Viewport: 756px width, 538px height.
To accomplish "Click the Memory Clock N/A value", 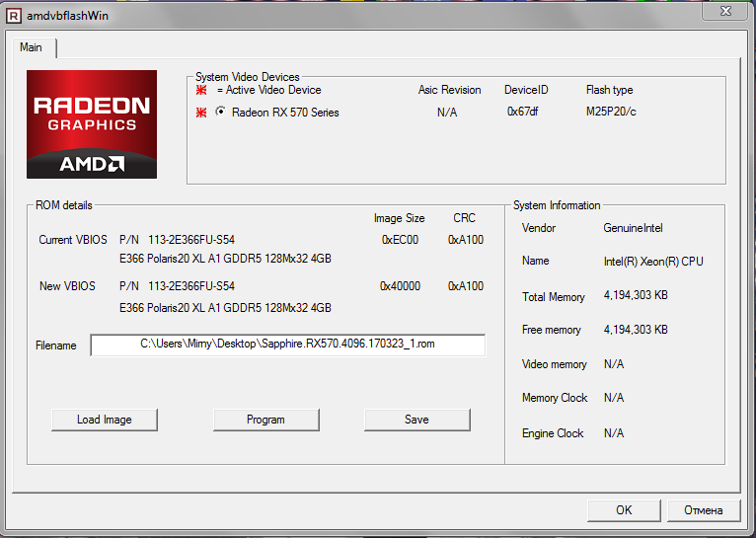I will (x=614, y=398).
